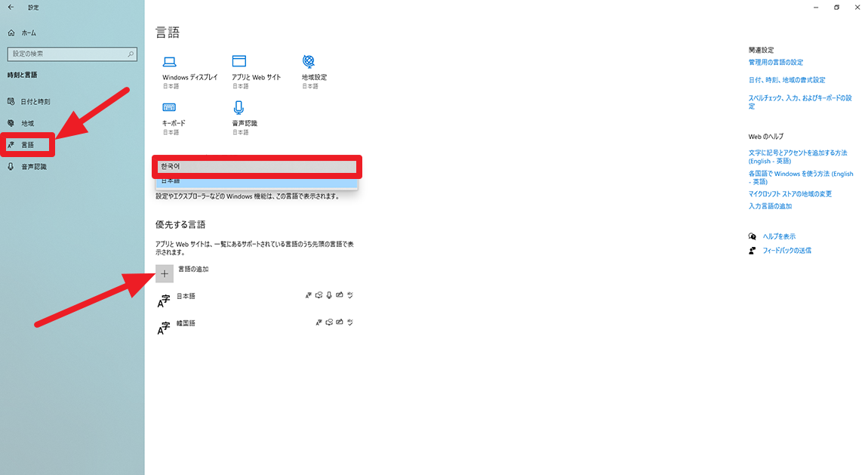The width and height of the screenshot is (868, 475).
Task: Choose 日本語 in the language dropdown
Action: point(257,181)
